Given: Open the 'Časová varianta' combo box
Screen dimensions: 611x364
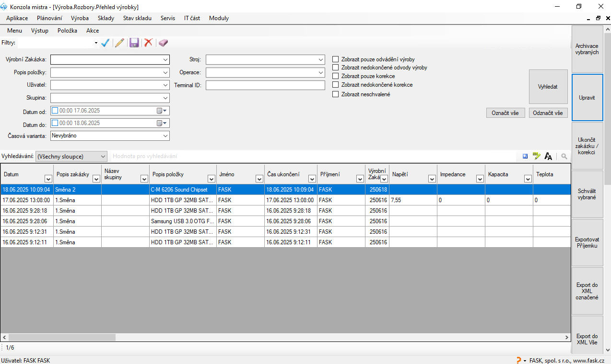Looking at the screenshot, I should coord(165,136).
